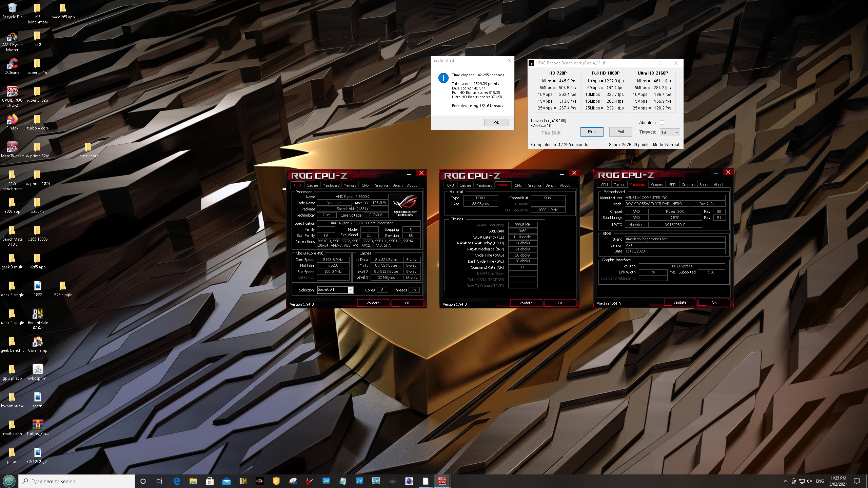
Task: Select the scotty image file
Action: [38, 400]
